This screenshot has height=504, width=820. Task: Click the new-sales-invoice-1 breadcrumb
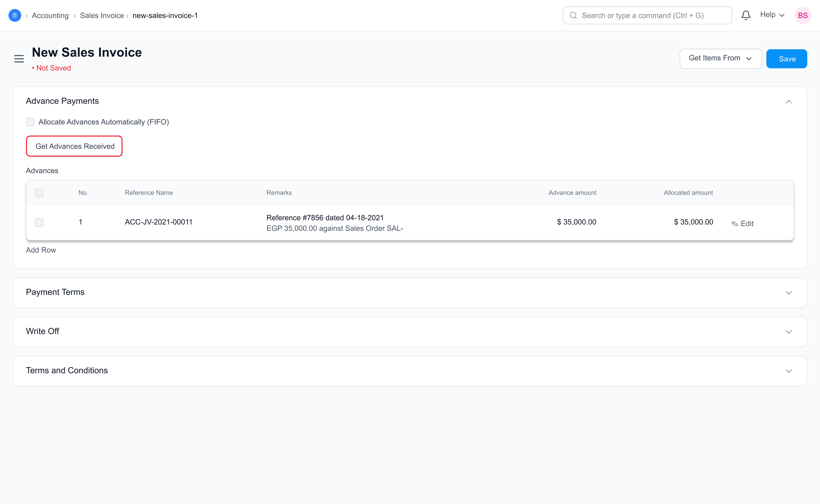(x=165, y=16)
